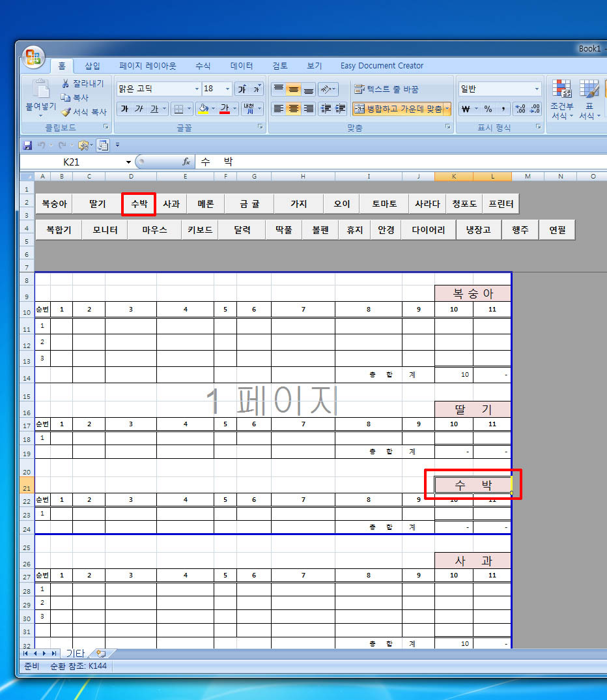607x700 pixels.
Task: Toggle 텍스트 줄 바꿈 wrap text
Action: coord(386,89)
